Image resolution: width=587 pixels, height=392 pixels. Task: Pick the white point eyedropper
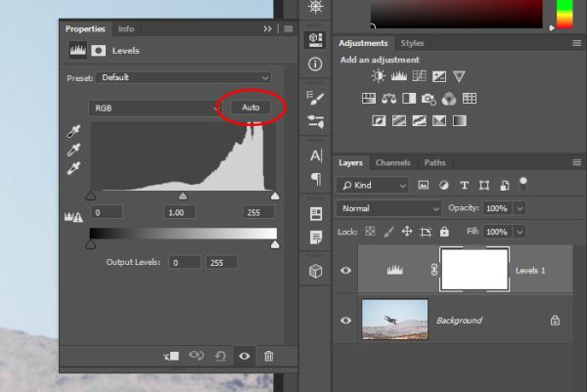73,168
